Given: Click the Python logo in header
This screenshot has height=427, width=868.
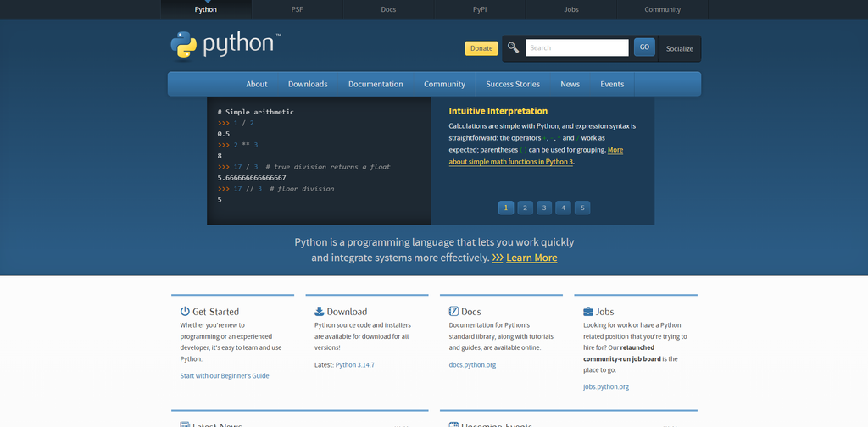Looking at the screenshot, I should pyautogui.click(x=225, y=45).
